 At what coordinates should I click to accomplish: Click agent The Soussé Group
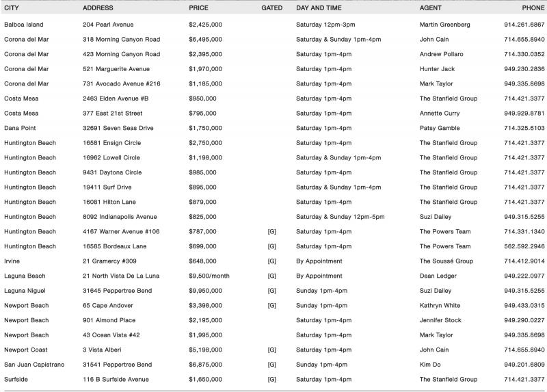point(446,261)
